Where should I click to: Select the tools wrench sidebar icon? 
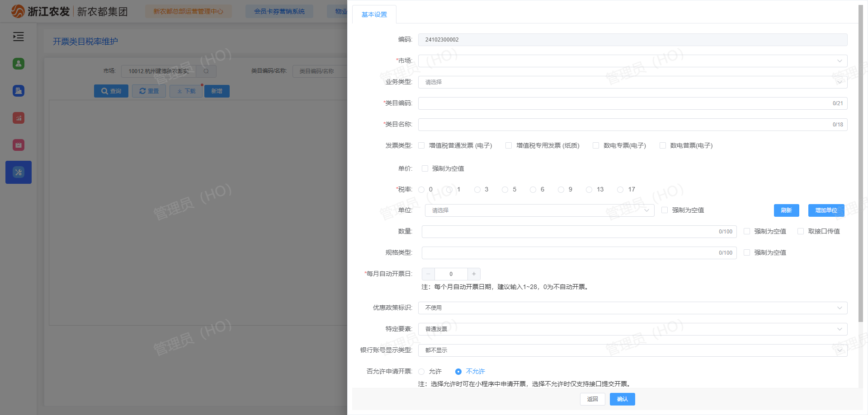[x=19, y=172]
